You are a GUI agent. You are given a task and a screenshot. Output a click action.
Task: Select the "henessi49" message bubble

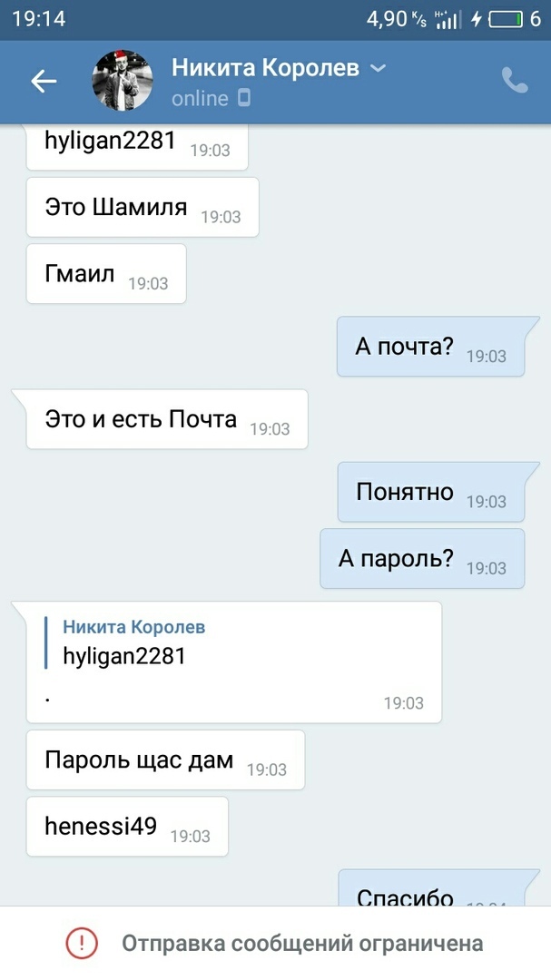point(127,827)
